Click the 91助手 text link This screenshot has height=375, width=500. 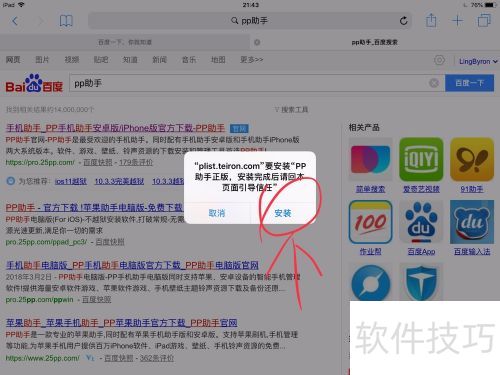(x=472, y=189)
